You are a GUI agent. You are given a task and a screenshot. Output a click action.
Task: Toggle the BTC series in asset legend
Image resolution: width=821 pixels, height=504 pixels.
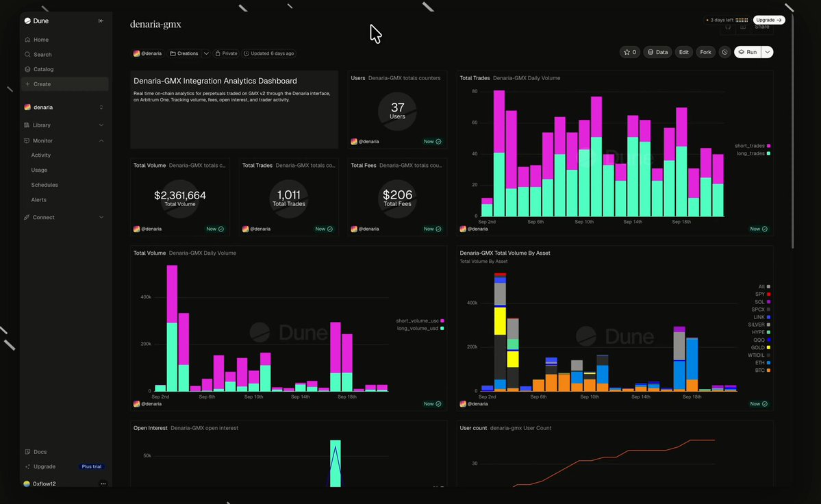coord(762,370)
